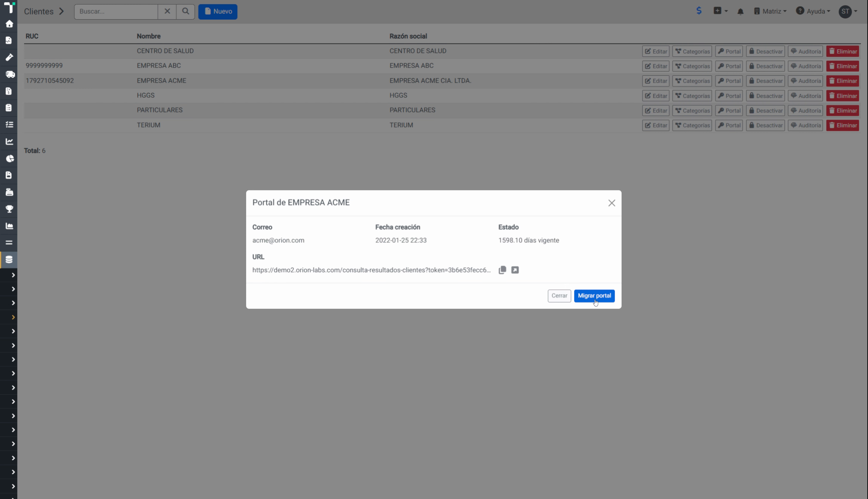This screenshot has height=499, width=868.
Task: Click Desactivar for HGGS
Action: pyautogui.click(x=765, y=96)
